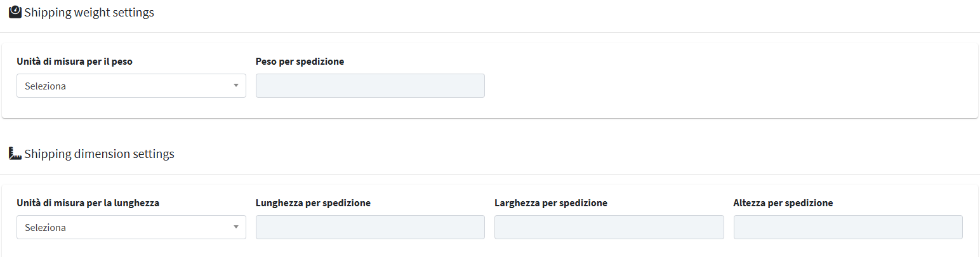Click Seleziona placeholder text under weight unit
The width and height of the screenshot is (980, 257).
(x=45, y=86)
